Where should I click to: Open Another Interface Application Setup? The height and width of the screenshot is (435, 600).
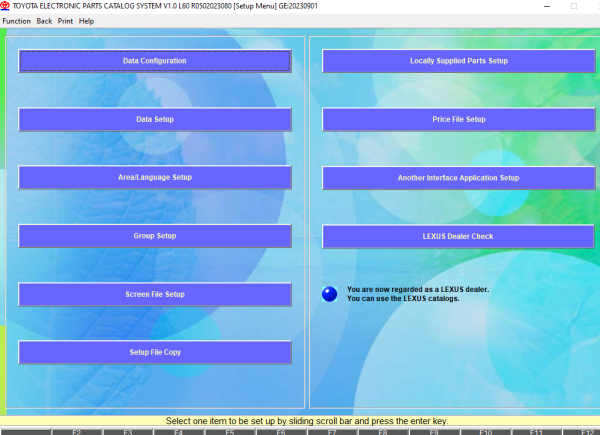coord(458,178)
